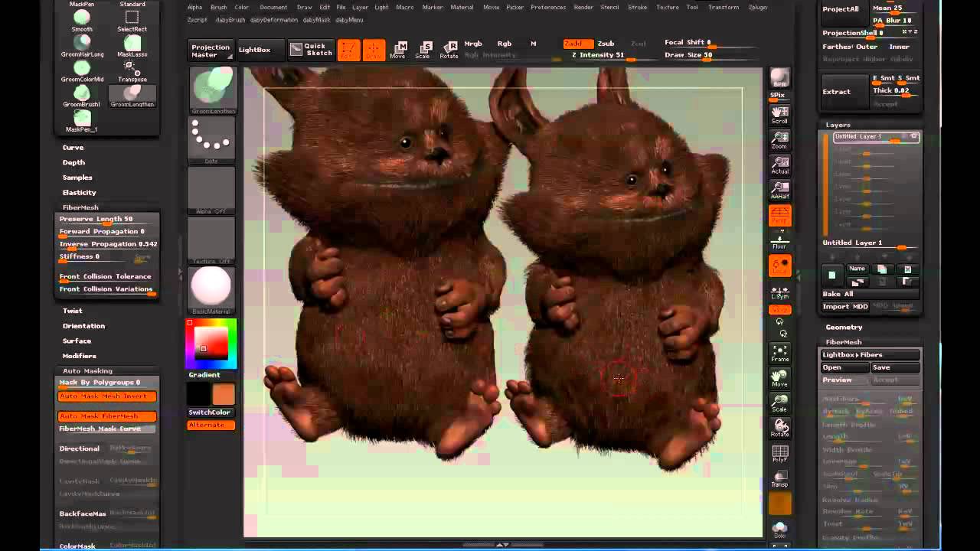Click the Rotate view icon in right shelf
The image size is (980, 551).
[779, 429]
